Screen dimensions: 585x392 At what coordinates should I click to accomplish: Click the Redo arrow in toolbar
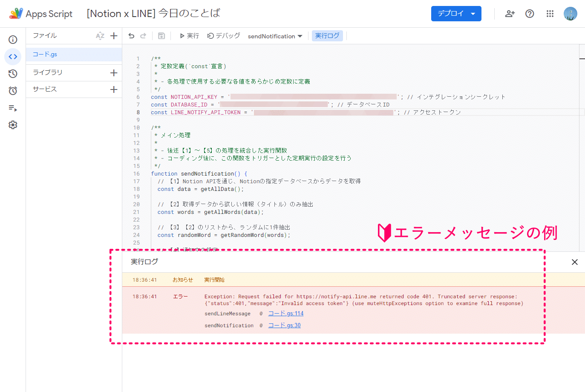pyautogui.click(x=143, y=36)
